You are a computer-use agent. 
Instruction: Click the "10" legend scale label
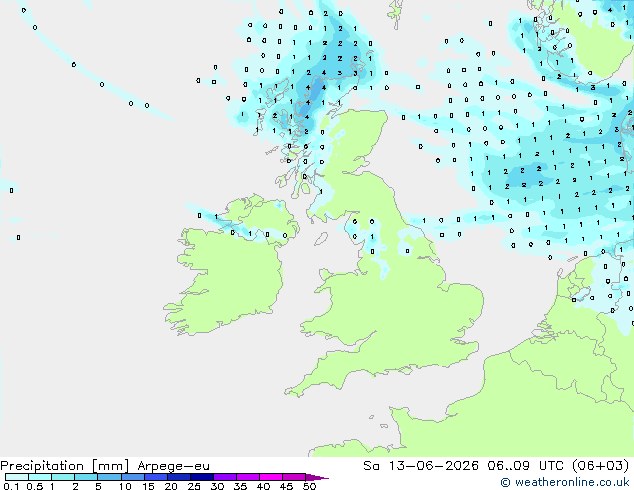[125, 486]
